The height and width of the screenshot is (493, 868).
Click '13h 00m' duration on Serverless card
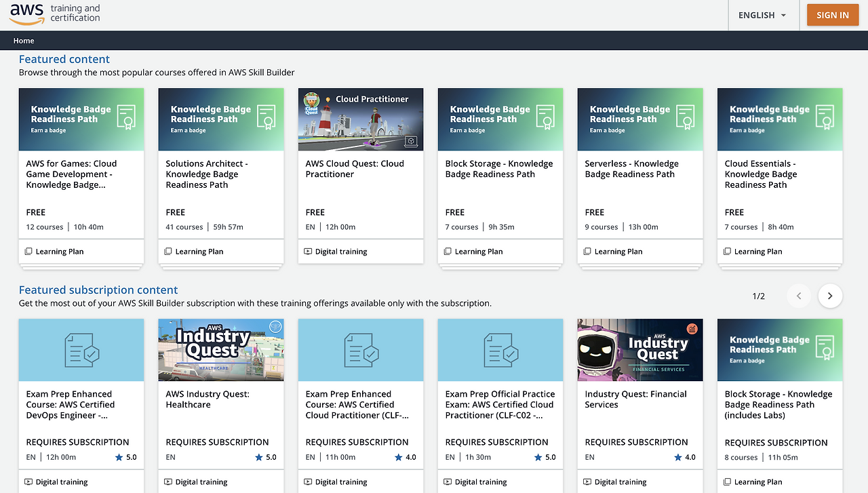tap(644, 227)
